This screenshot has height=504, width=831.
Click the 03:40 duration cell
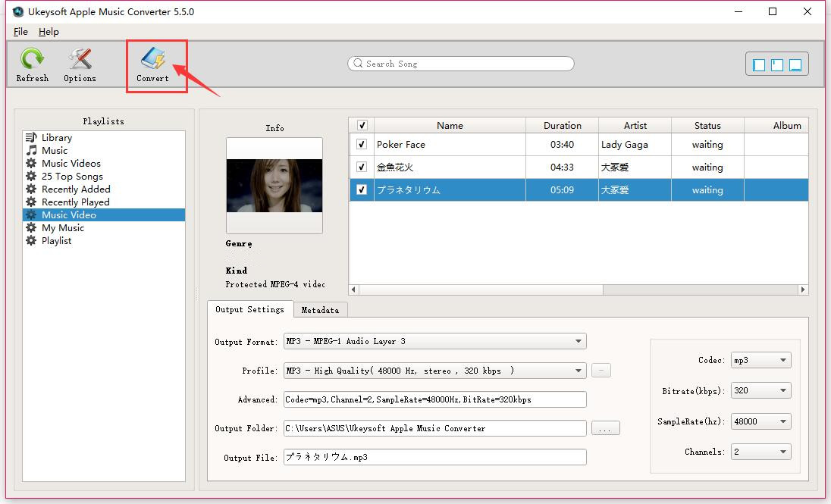pyautogui.click(x=563, y=144)
